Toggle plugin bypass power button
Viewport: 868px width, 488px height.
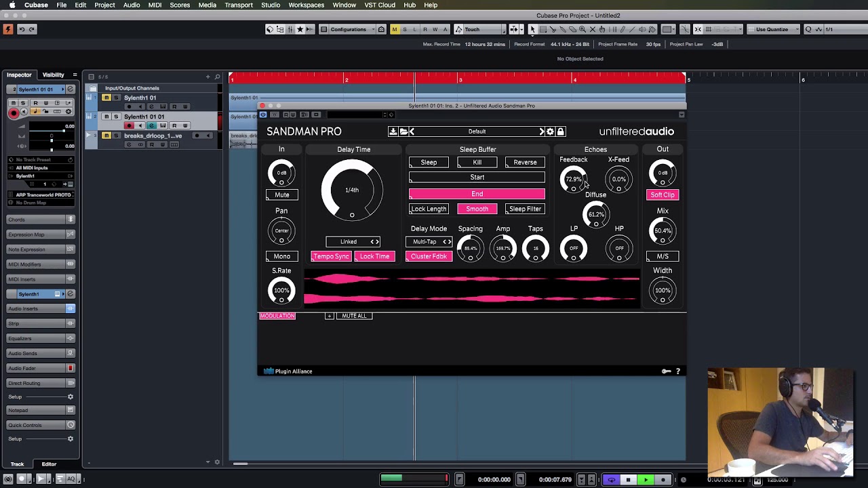tap(263, 115)
